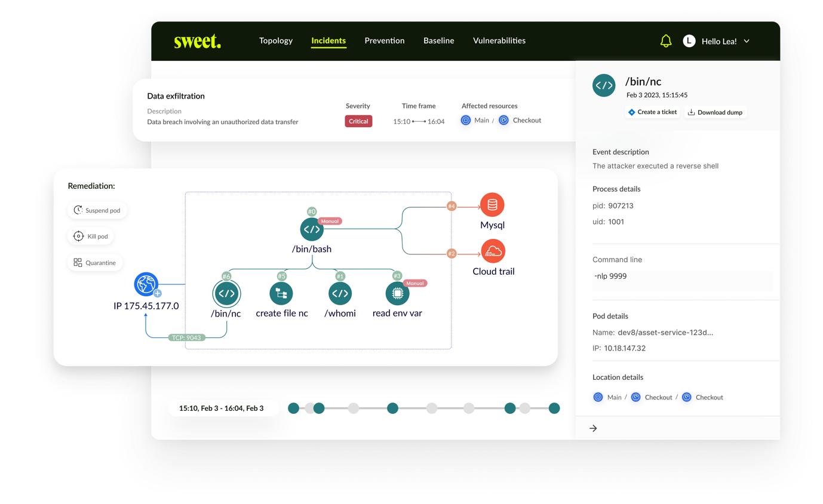The image size is (823, 504).
Task: Click the Main resource icon in Affected resources
Action: (466, 120)
